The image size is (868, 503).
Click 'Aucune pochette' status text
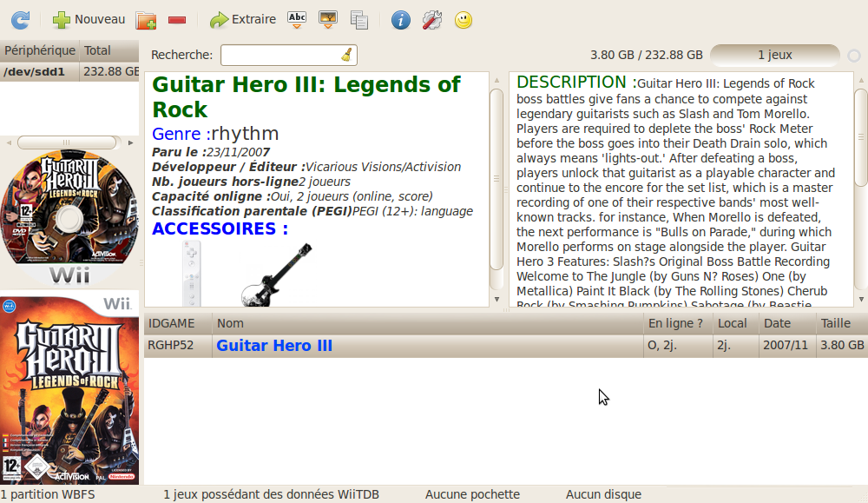pyautogui.click(x=472, y=494)
